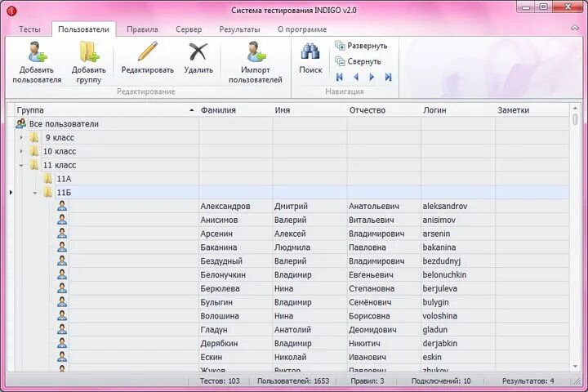Open the О программе tab
Viewport: 588px width, 392px height.
pos(302,29)
